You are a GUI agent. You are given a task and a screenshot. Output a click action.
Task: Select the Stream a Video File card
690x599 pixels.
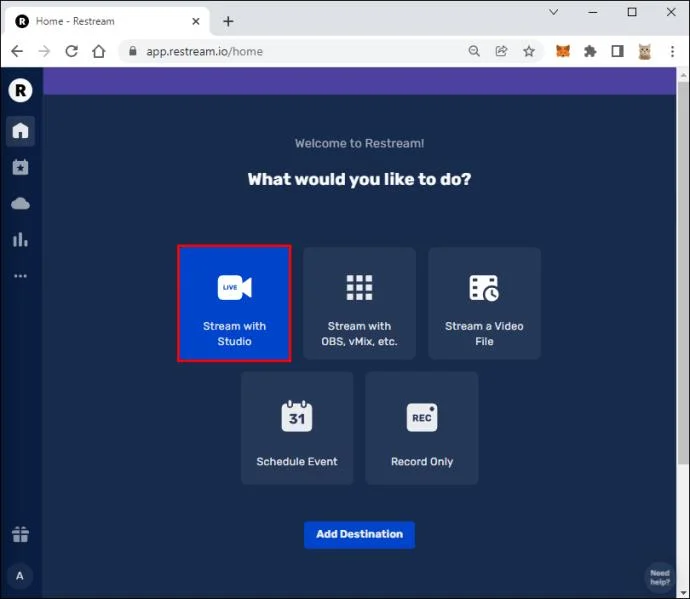(x=484, y=304)
